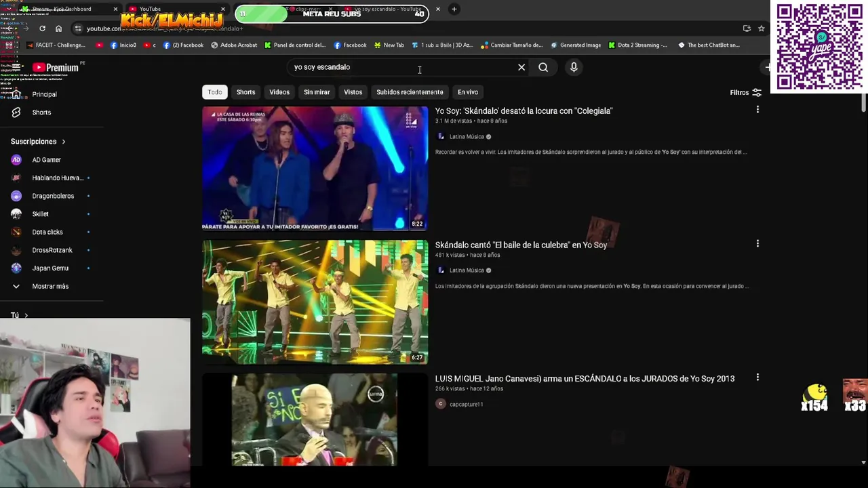Go to browser home page icon
868x488 pixels.
(x=58, y=28)
